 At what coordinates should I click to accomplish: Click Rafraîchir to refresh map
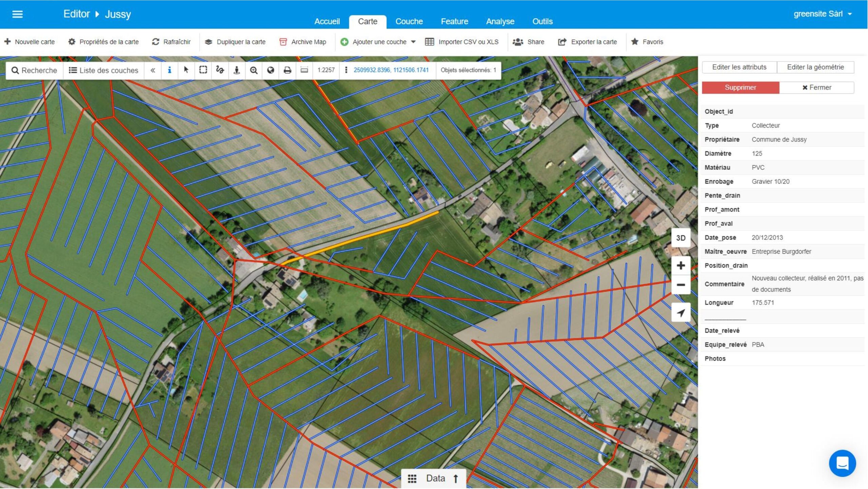tap(172, 42)
